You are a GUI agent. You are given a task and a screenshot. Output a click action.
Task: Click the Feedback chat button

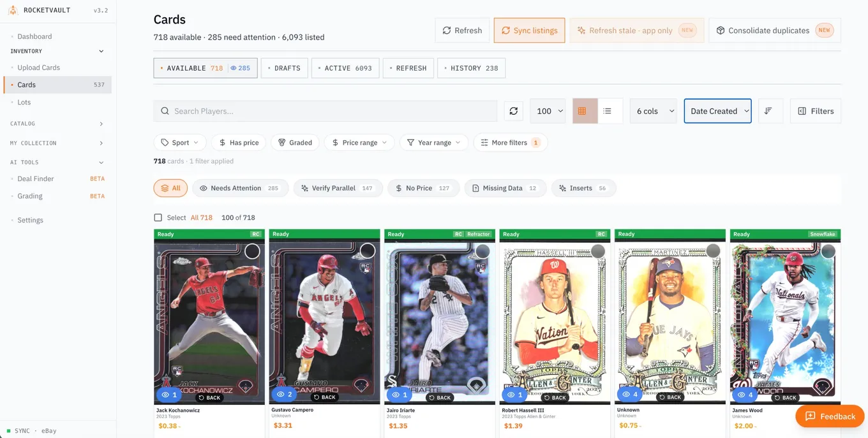(830, 416)
